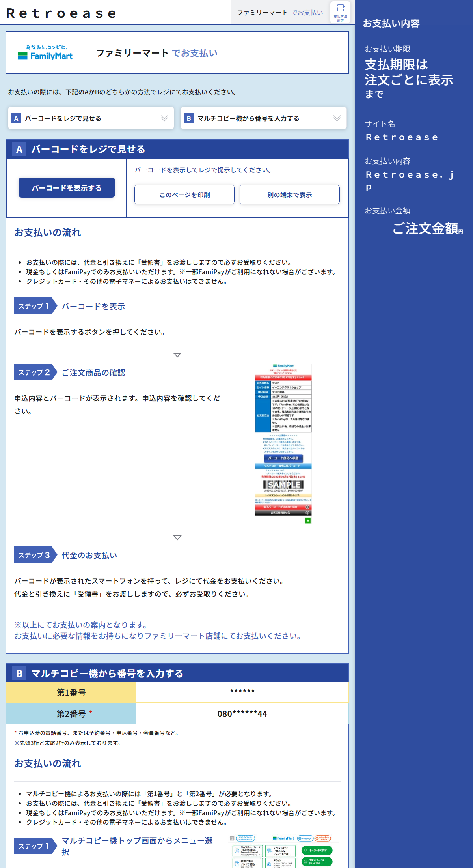Click the サイト名 Retroease value

402,137
